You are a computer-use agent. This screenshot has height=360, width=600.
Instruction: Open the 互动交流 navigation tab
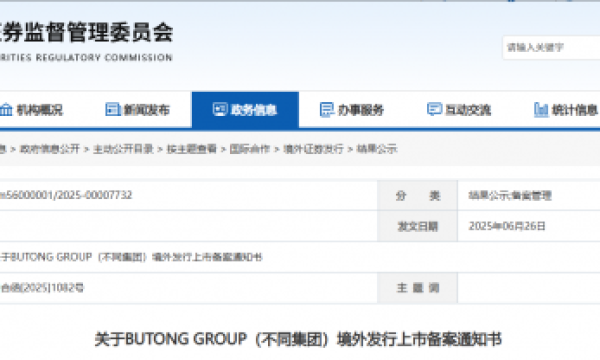(459, 110)
